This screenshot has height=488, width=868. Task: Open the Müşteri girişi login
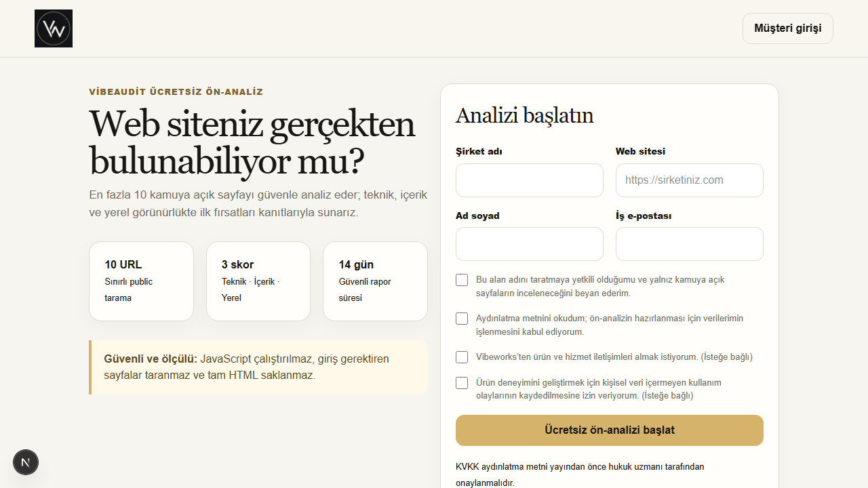coord(788,28)
